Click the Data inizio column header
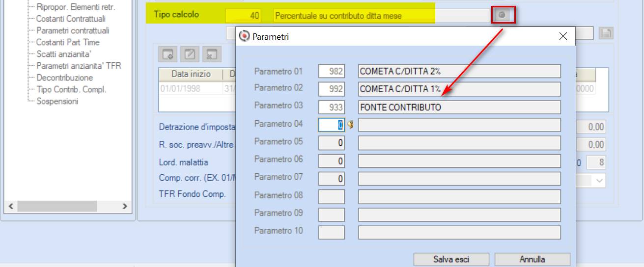Image resolution: width=644 pixels, height=267 pixels. point(191,75)
